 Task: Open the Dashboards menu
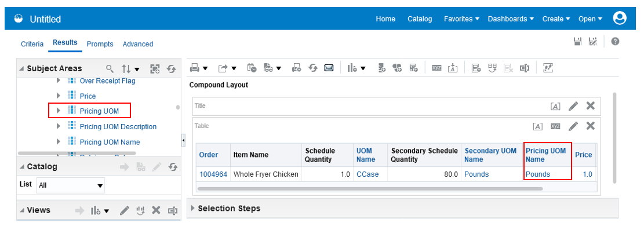(x=511, y=19)
